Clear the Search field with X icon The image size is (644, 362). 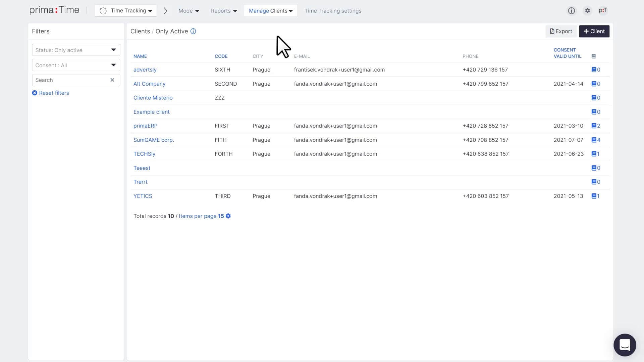pos(112,80)
